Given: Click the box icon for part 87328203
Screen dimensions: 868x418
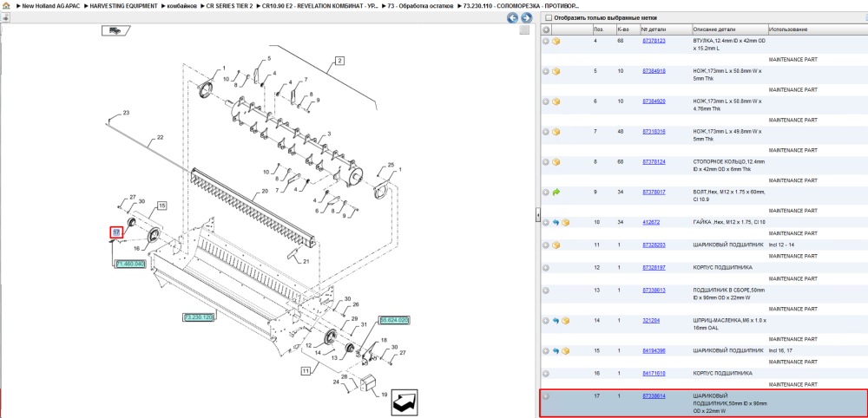Looking at the screenshot, I should pyautogui.click(x=556, y=245).
